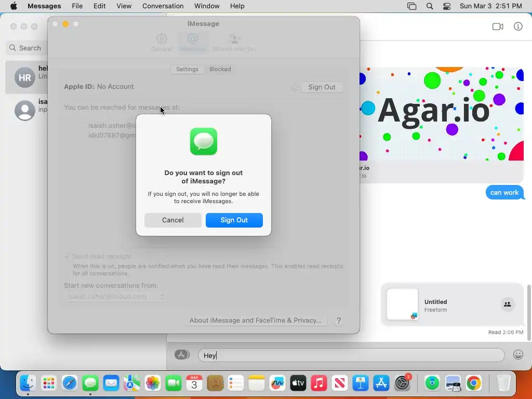
Task: Toggle Send read receipts checkbox
Action: point(67,256)
